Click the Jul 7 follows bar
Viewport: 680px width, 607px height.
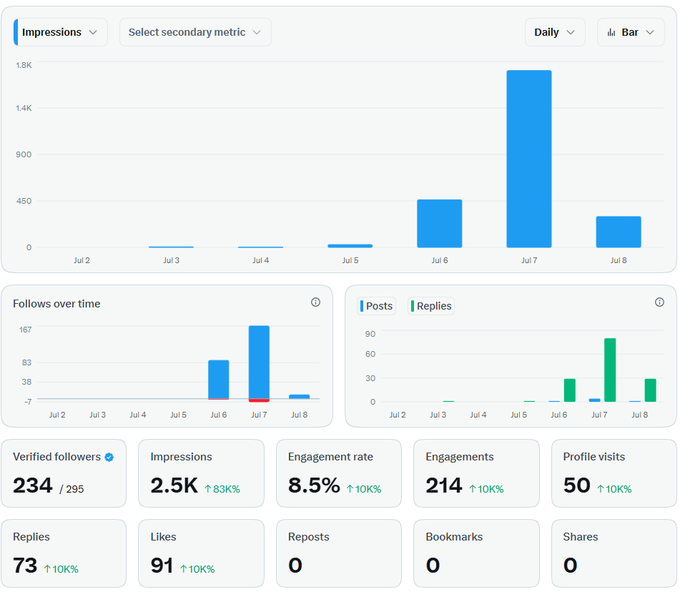click(x=259, y=362)
